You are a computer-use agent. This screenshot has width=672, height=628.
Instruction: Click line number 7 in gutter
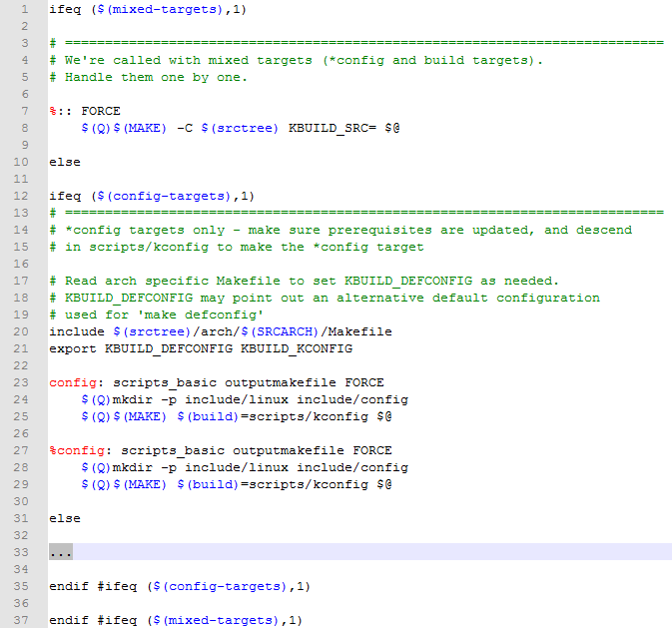24,112
